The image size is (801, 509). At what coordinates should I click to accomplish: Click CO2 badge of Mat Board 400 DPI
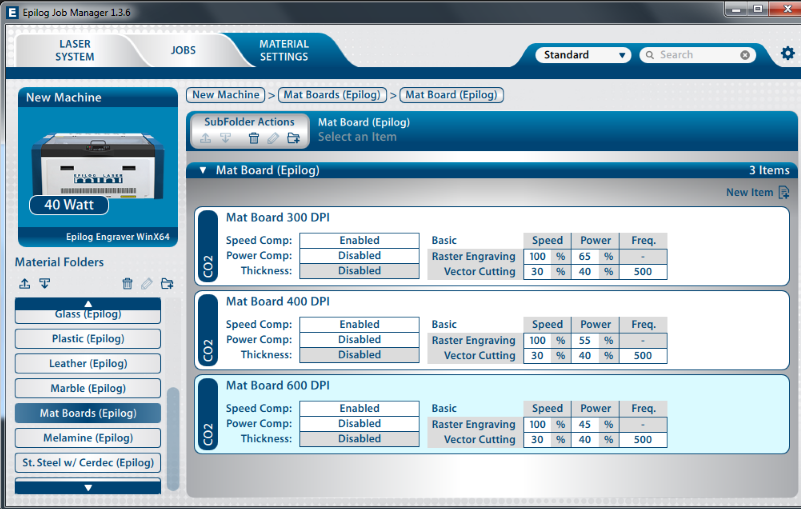(x=207, y=330)
